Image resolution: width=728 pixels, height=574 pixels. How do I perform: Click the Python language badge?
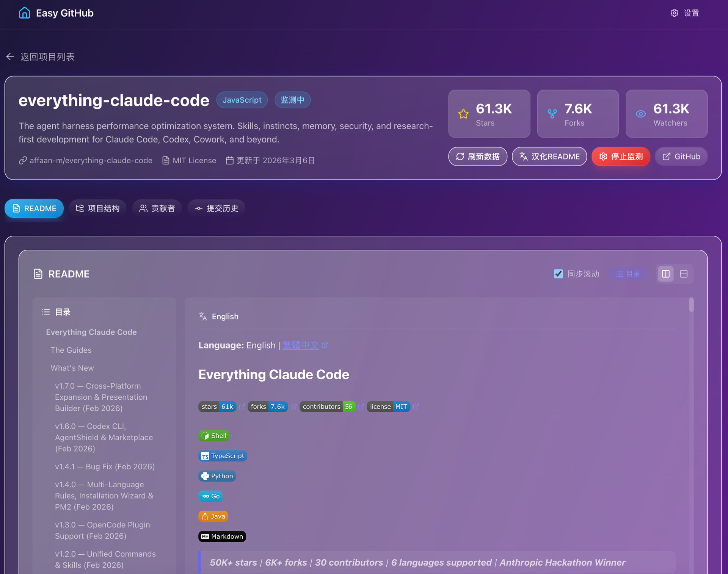click(217, 476)
